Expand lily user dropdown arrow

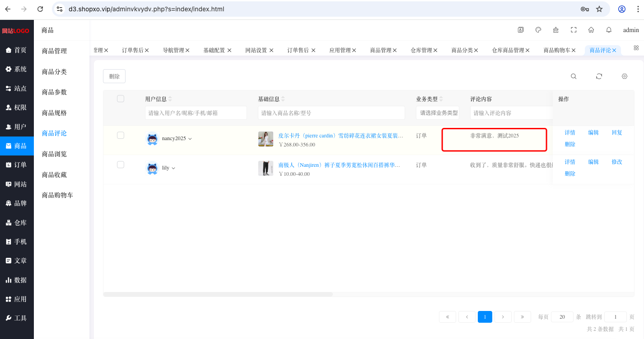173,168
